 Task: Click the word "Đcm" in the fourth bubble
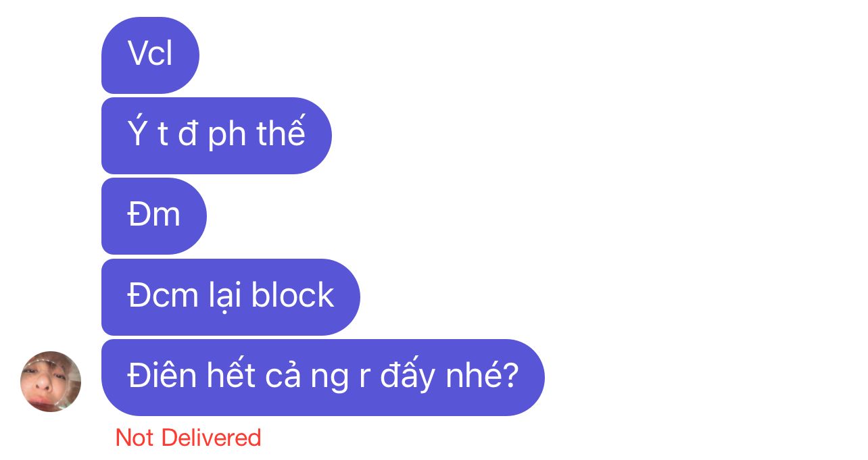click(162, 295)
